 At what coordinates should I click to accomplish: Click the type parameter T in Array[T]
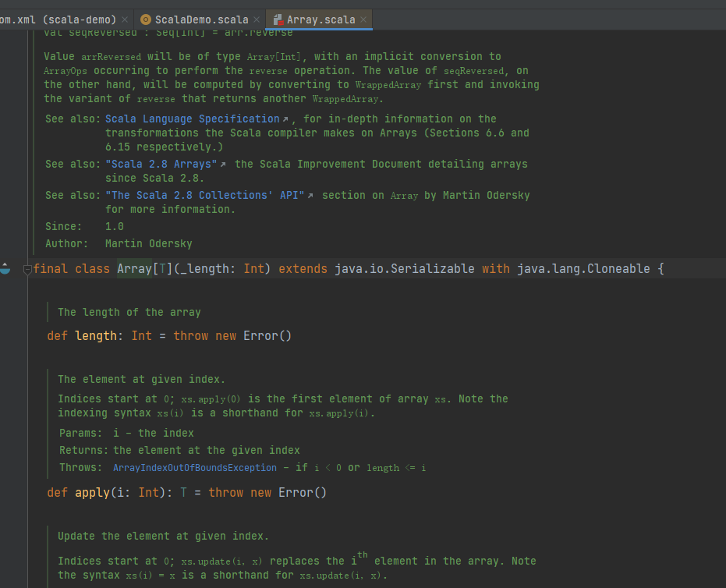click(162, 269)
